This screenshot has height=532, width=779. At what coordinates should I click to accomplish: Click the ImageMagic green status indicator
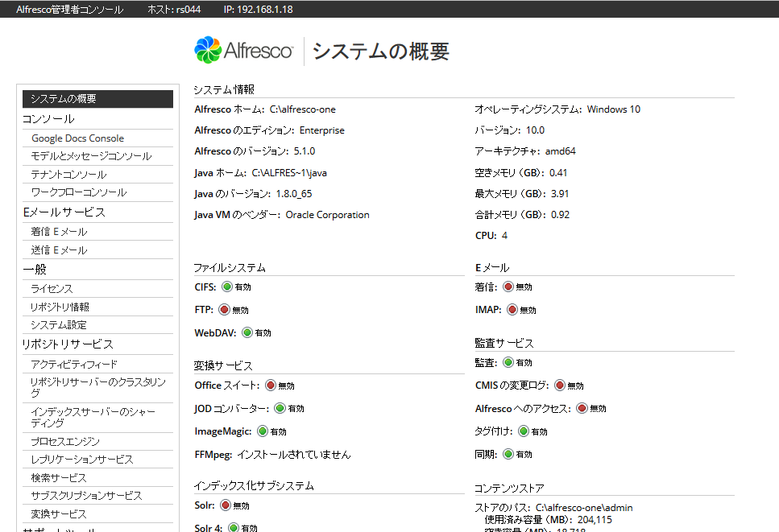(x=263, y=431)
